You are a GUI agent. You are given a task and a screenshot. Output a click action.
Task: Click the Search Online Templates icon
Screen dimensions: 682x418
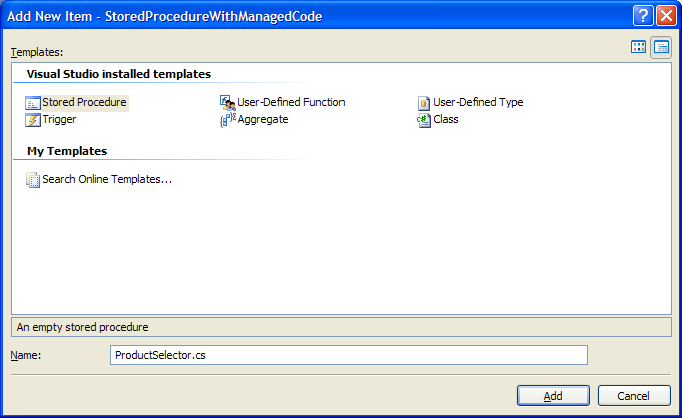click(x=33, y=180)
